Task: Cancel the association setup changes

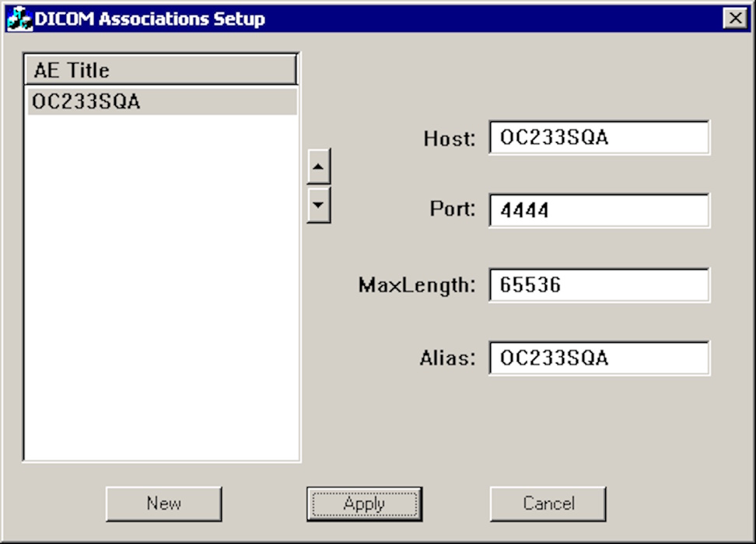Action: [548, 504]
